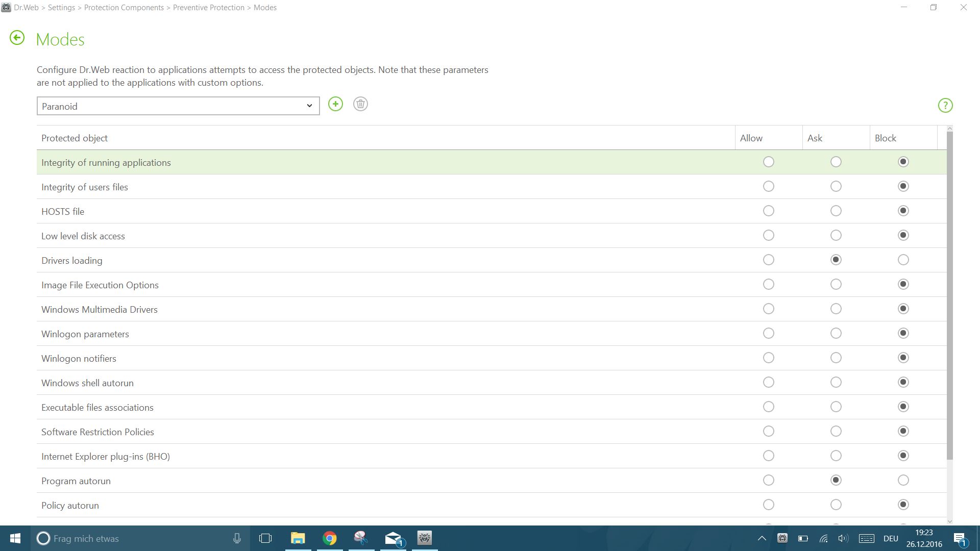Set Program autorun to Allow
This screenshot has height=551, width=980.
click(768, 481)
